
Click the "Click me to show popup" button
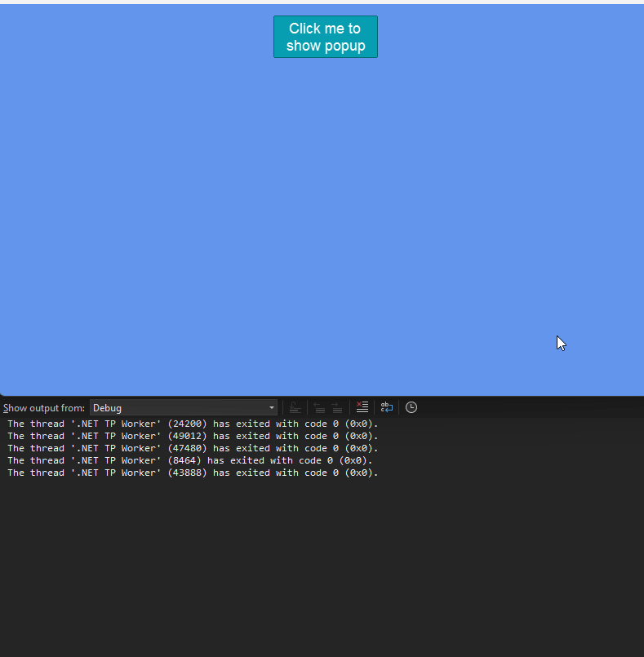coord(325,37)
